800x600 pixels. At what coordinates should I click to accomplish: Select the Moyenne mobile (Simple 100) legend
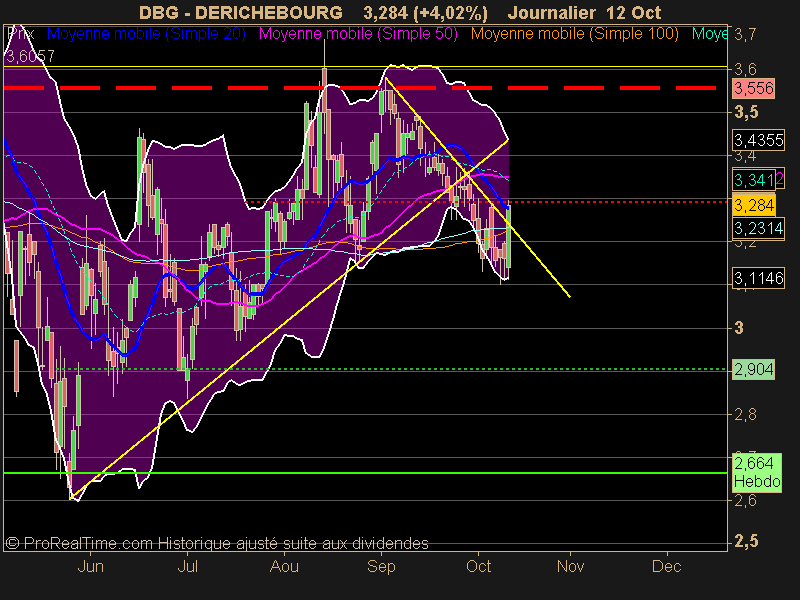click(x=574, y=34)
